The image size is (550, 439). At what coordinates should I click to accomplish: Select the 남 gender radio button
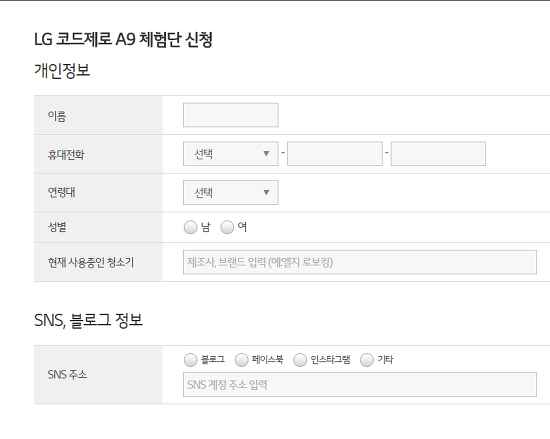[190, 227]
